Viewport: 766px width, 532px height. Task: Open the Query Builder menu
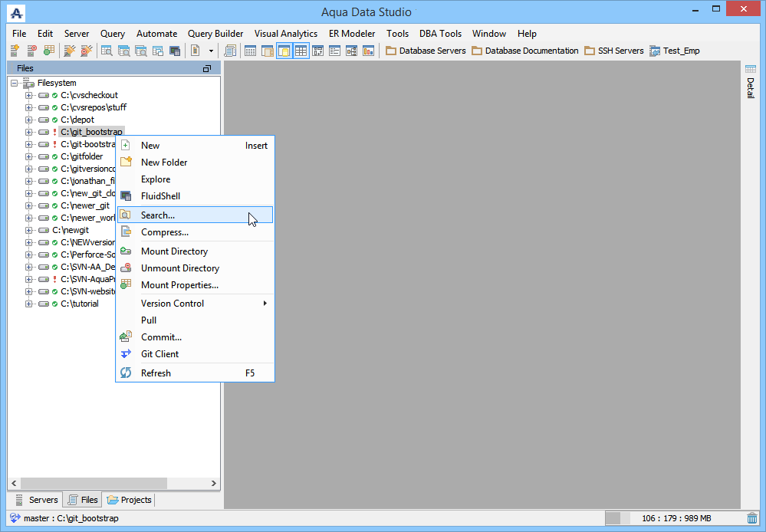(x=215, y=34)
